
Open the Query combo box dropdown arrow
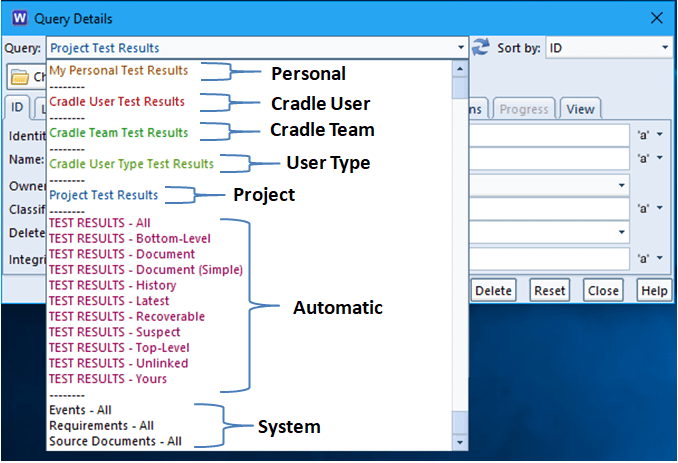(x=461, y=48)
